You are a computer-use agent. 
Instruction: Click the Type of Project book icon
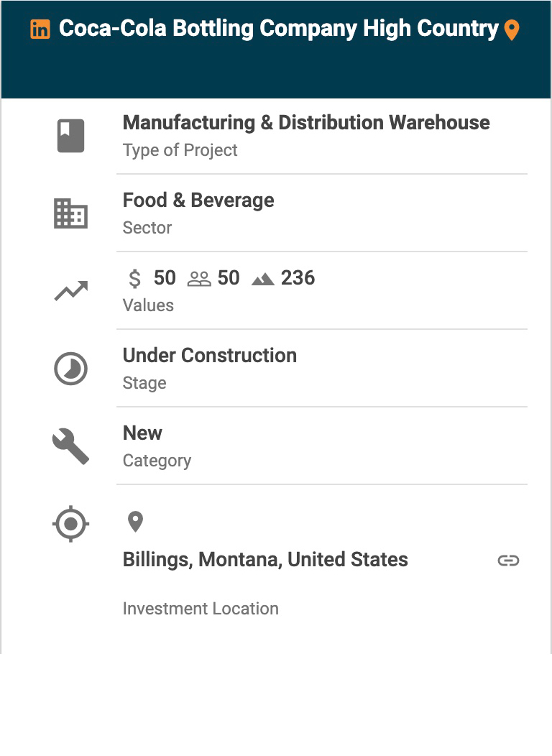[70, 136]
